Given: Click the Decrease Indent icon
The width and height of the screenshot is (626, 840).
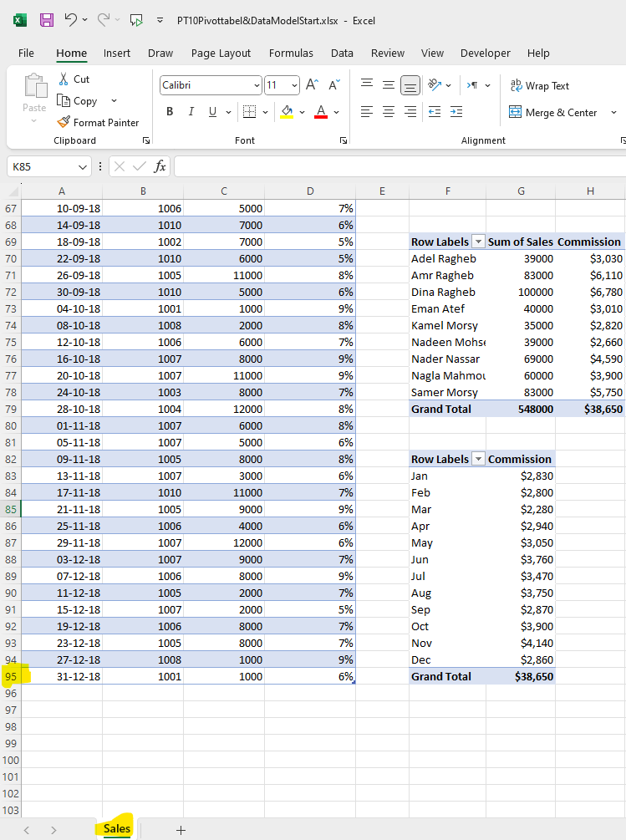Looking at the screenshot, I should click(434, 112).
